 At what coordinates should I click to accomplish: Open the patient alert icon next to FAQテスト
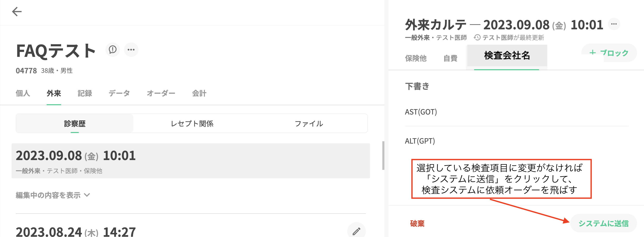pyautogui.click(x=113, y=49)
